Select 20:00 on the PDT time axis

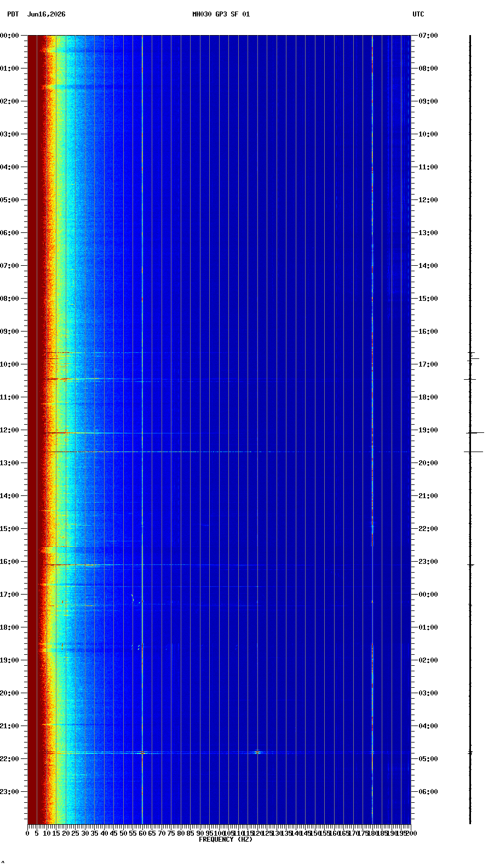point(9,693)
